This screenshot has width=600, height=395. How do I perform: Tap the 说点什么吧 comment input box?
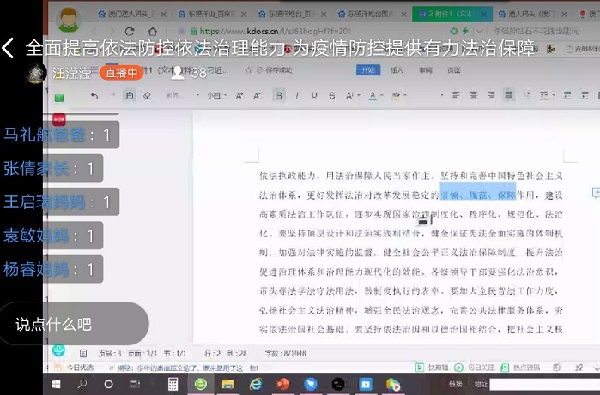74,324
